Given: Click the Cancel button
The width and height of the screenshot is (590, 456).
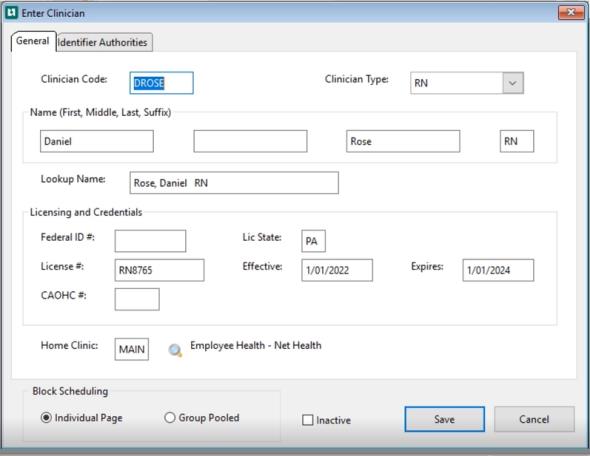Looking at the screenshot, I should point(534,419).
